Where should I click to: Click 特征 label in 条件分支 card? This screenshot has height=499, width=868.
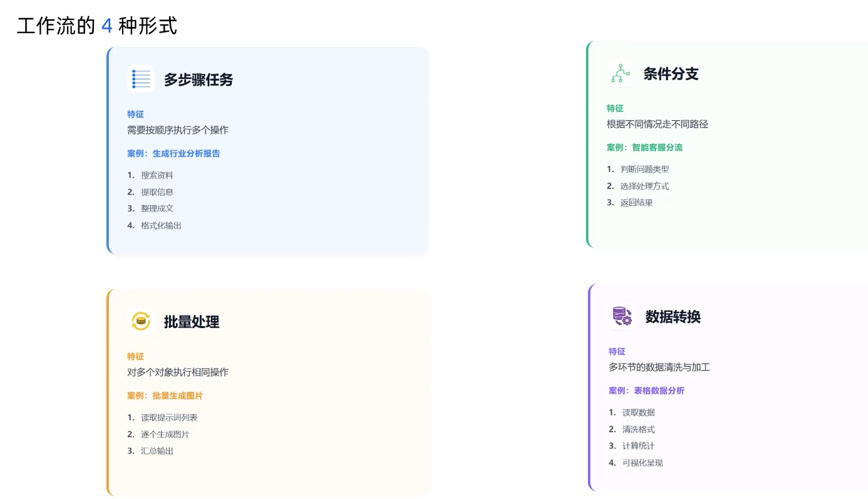(x=615, y=108)
